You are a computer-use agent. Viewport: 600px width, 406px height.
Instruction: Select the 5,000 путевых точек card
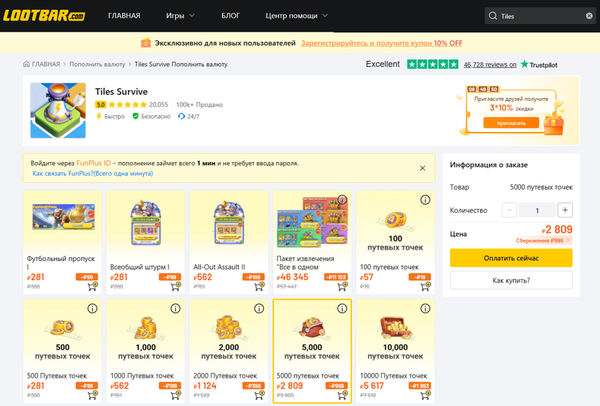click(312, 351)
